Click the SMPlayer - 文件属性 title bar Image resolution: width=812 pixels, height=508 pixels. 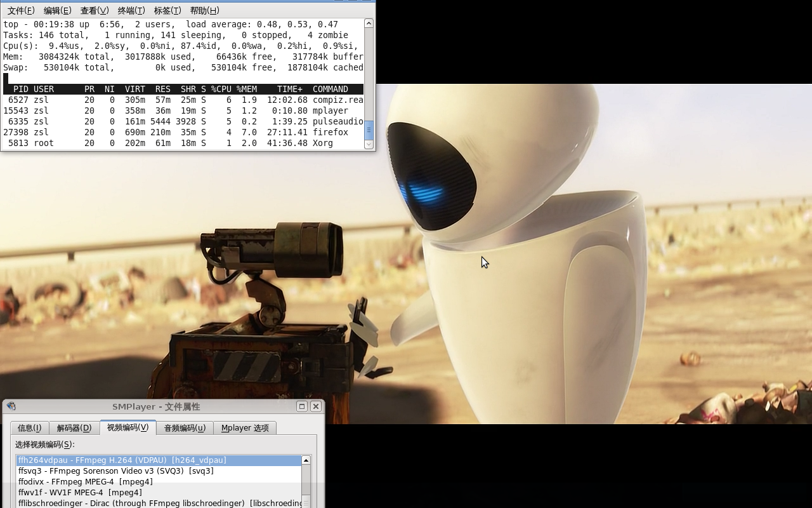[x=156, y=406]
